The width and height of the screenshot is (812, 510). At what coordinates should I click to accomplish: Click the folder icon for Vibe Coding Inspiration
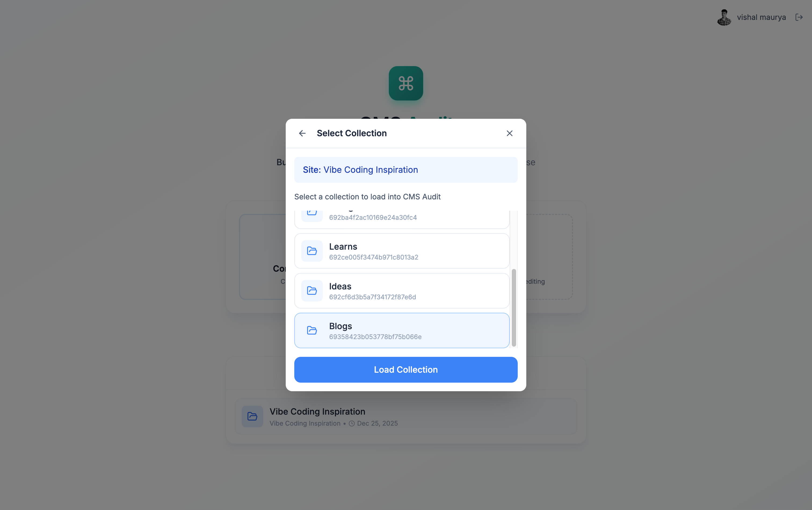252,416
